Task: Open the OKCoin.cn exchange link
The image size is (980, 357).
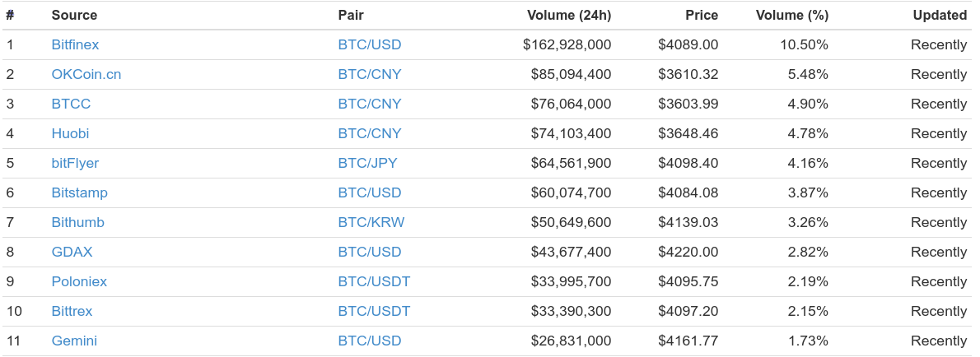Action: 86,74
